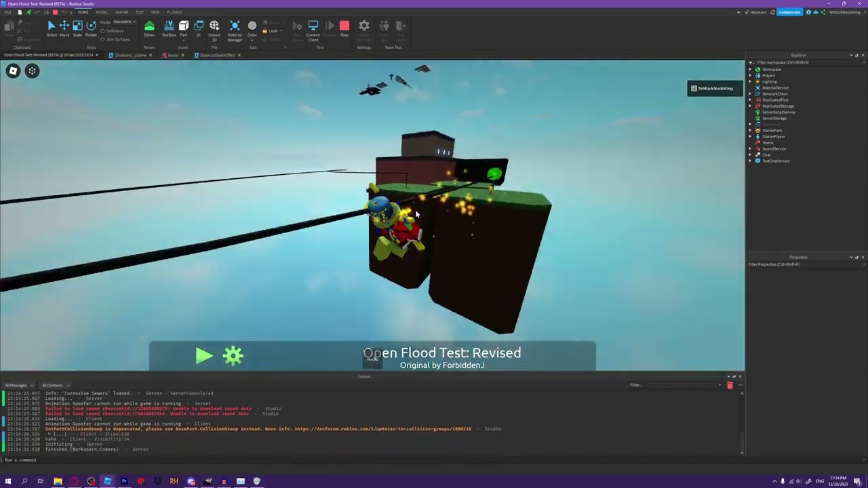
Task: Click the hexagon menu icon in viewport
Action: point(32,70)
